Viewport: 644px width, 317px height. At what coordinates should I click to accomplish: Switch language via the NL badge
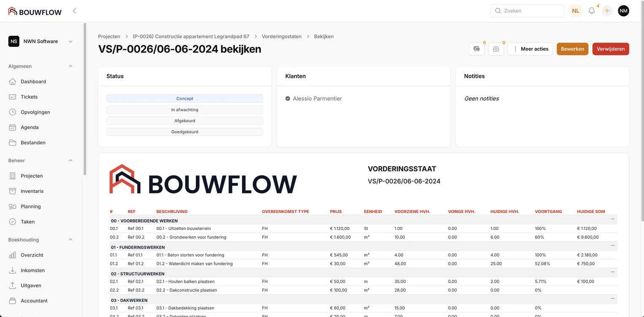click(x=576, y=11)
